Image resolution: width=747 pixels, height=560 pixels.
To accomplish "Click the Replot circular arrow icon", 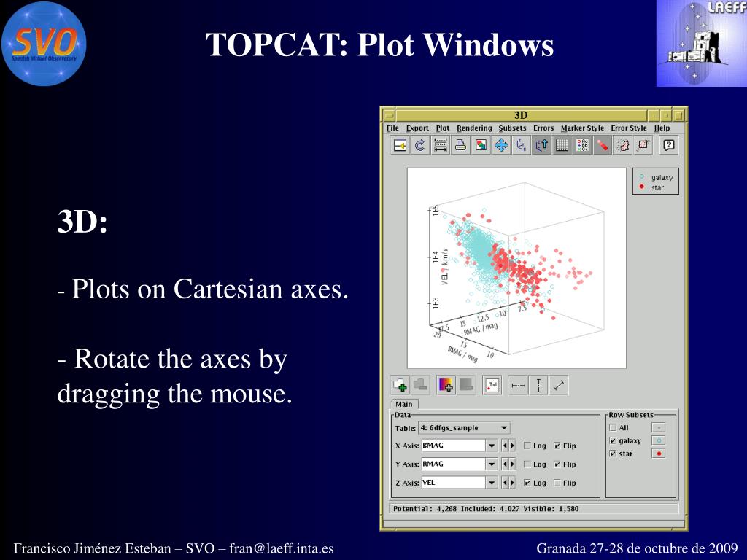I will [420, 145].
